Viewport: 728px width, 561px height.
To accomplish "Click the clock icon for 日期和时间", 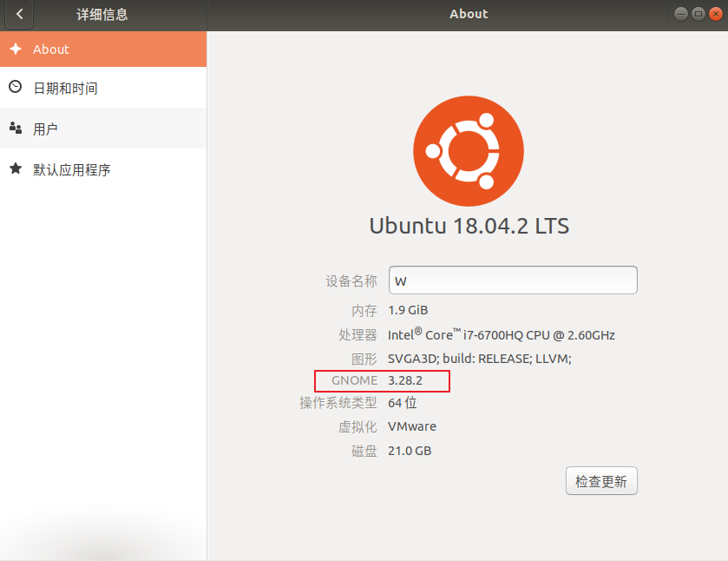I will (x=15, y=87).
